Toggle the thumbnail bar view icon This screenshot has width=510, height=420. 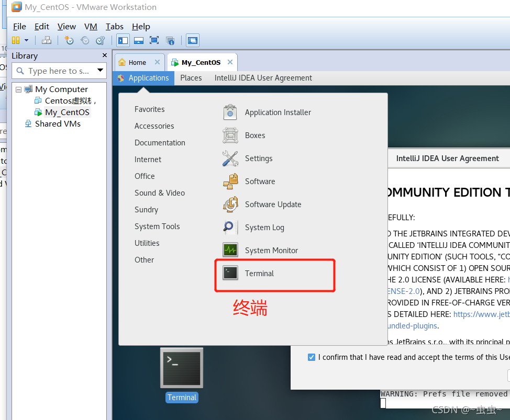(139, 40)
